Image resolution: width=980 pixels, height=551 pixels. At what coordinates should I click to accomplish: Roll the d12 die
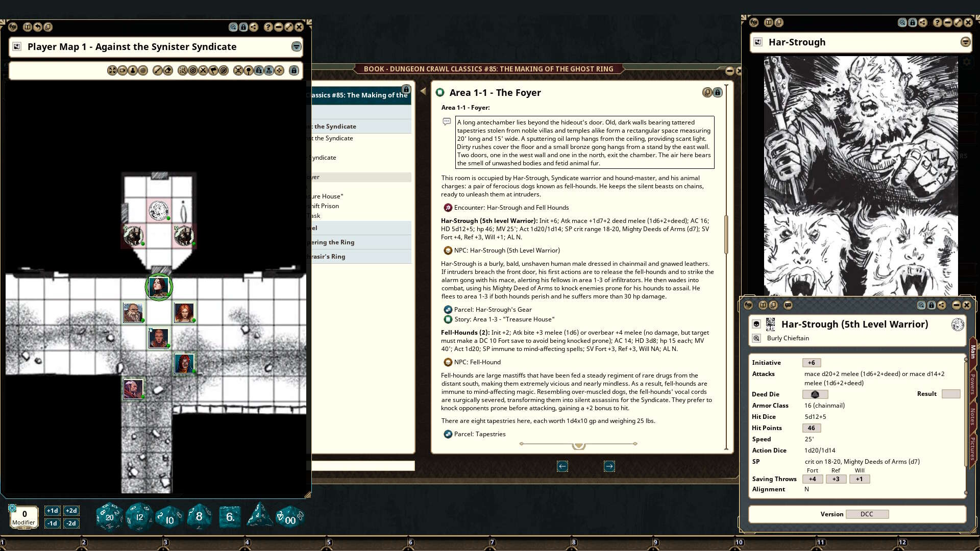139,517
